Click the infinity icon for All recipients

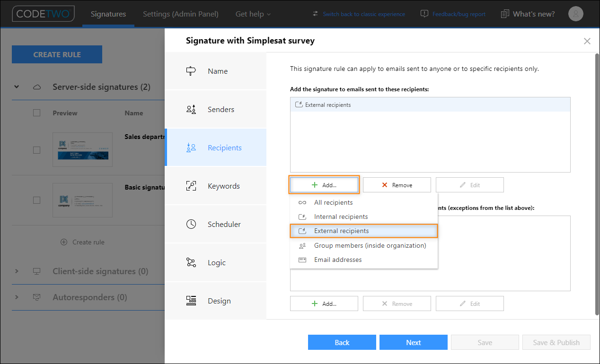click(302, 203)
